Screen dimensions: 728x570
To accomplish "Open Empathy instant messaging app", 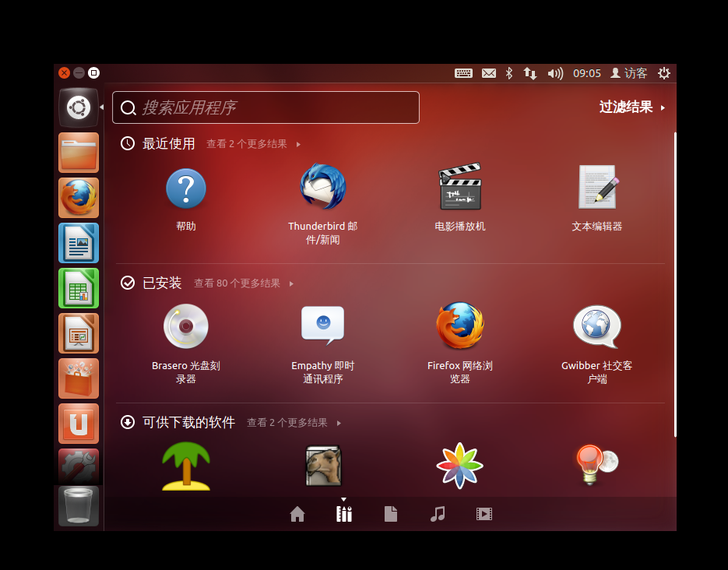I will [x=322, y=325].
